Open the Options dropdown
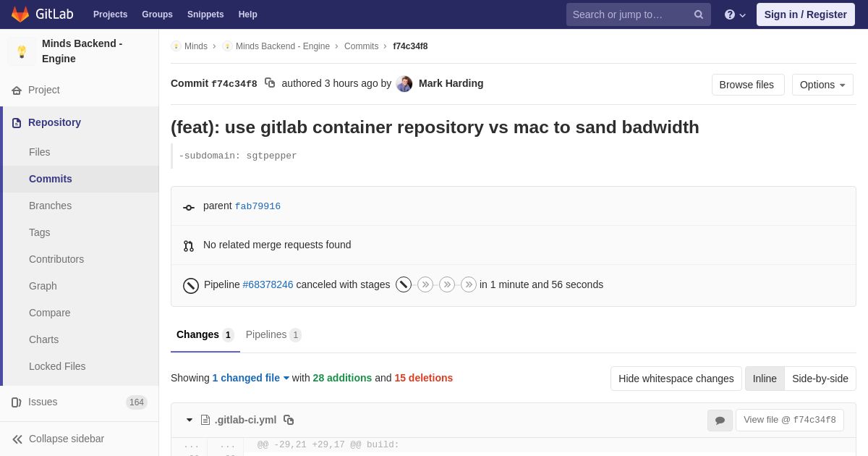This screenshot has width=868, height=456. pyautogui.click(x=822, y=85)
